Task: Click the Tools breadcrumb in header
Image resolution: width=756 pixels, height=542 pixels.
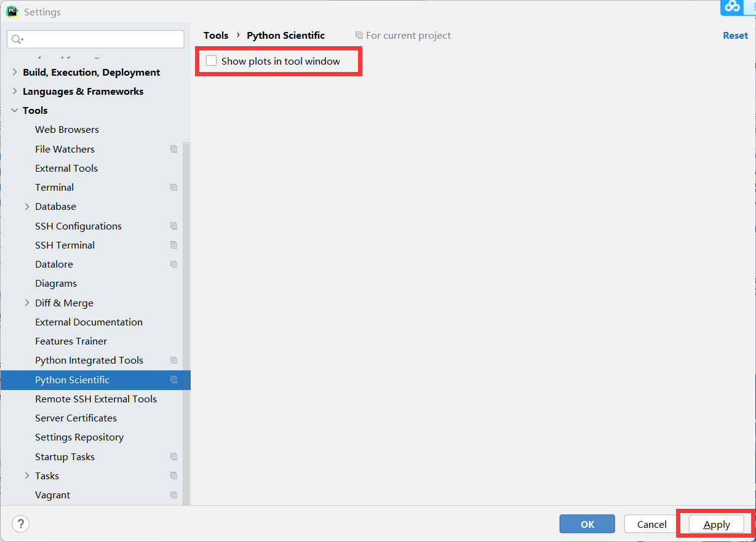Action: (x=216, y=36)
